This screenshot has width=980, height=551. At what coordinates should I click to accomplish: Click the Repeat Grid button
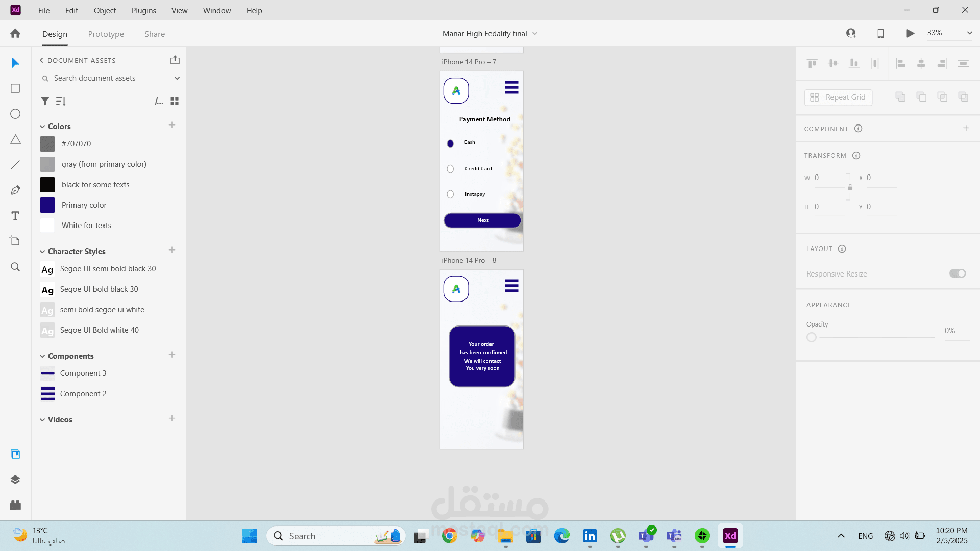pyautogui.click(x=838, y=97)
